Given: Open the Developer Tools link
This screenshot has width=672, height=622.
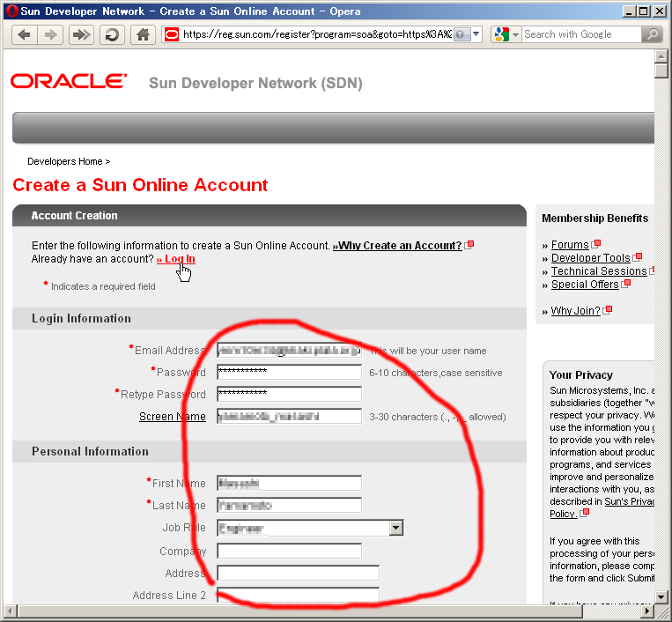Looking at the screenshot, I should pos(590,258).
